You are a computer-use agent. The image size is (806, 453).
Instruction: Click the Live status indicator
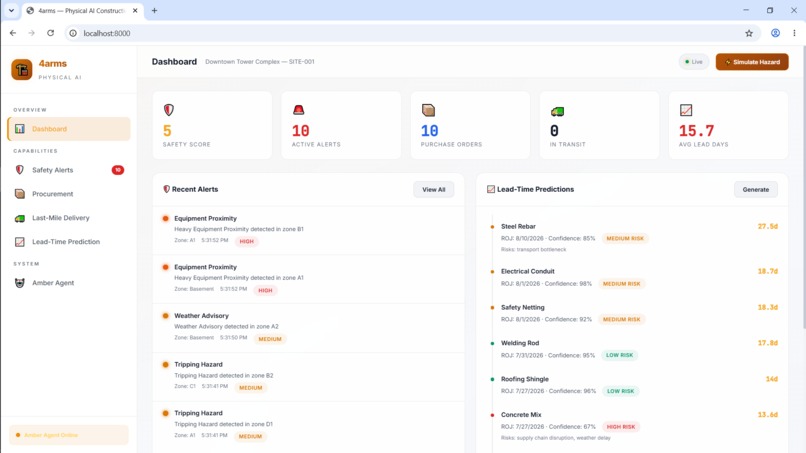tap(693, 62)
